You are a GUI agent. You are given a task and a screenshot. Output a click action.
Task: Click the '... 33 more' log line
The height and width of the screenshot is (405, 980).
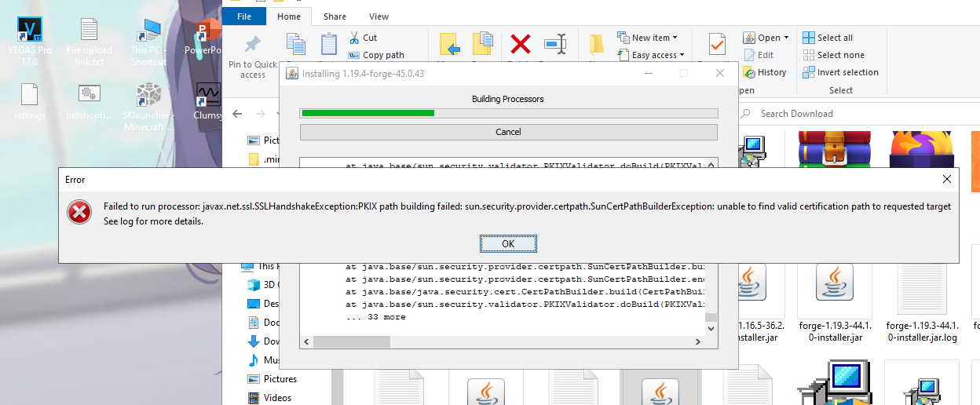tap(375, 317)
